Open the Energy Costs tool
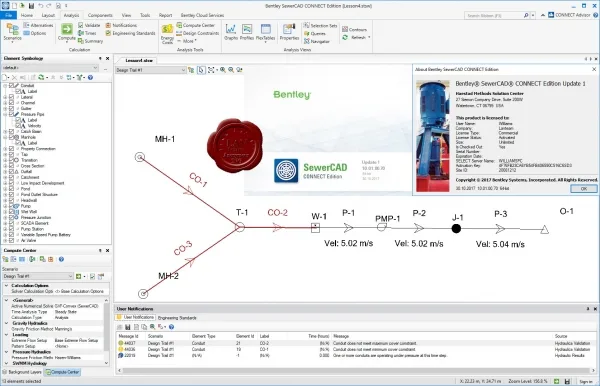 (x=167, y=34)
